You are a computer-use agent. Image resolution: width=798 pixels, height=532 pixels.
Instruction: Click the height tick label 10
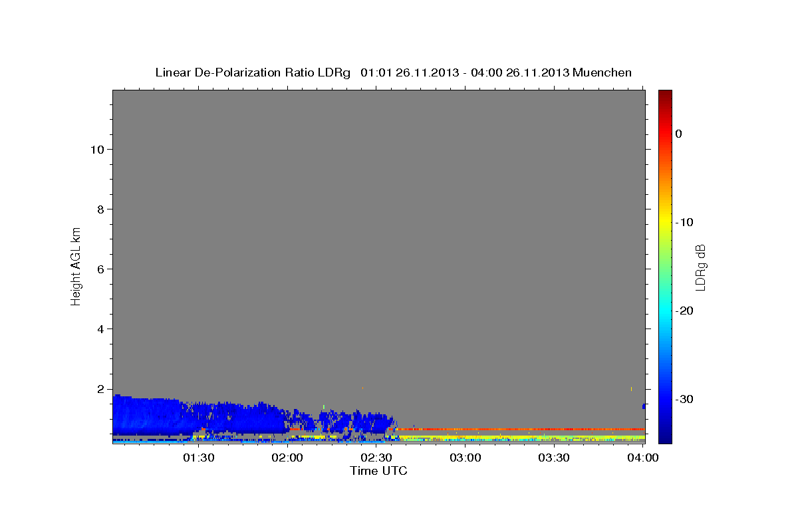point(96,149)
